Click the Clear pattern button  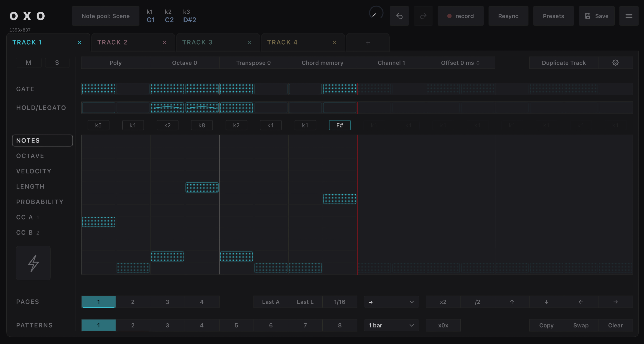(615, 325)
